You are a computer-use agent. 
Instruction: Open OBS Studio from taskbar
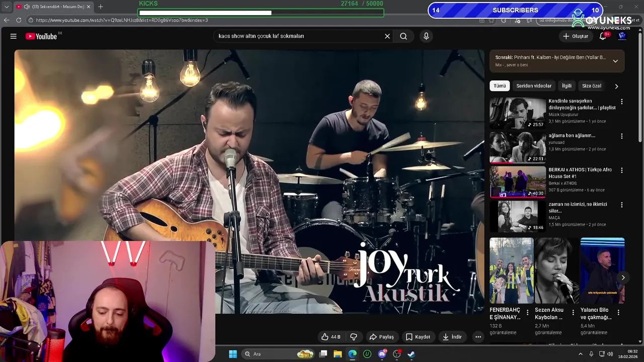coord(397,354)
